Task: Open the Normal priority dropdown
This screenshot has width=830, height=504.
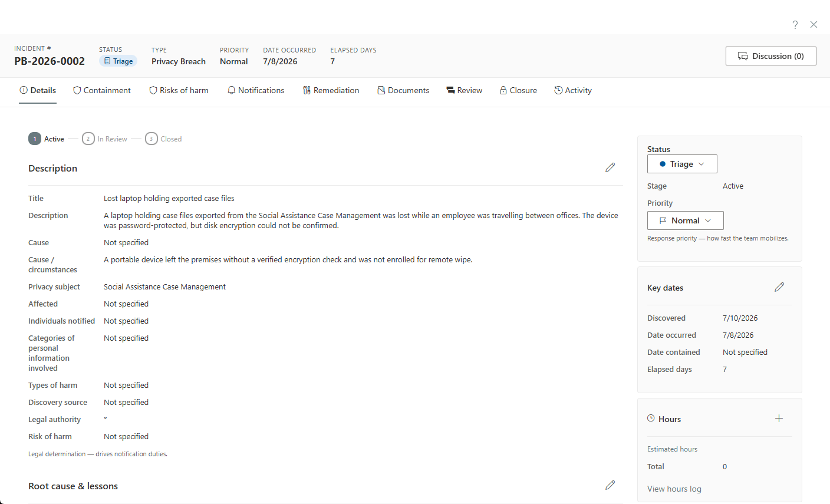Action: point(685,220)
